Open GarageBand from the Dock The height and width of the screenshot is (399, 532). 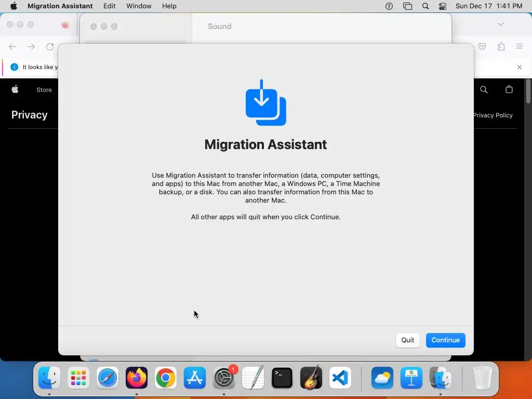(x=311, y=378)
